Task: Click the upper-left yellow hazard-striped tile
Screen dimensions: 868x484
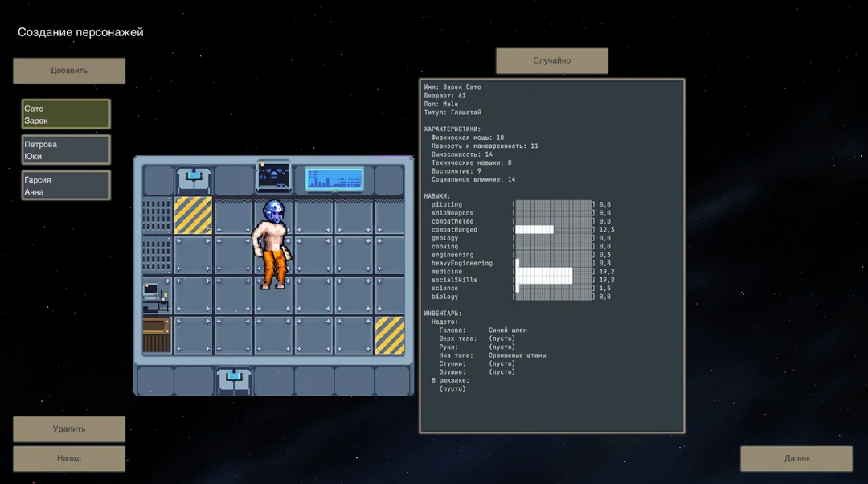Action: [194, 215]
